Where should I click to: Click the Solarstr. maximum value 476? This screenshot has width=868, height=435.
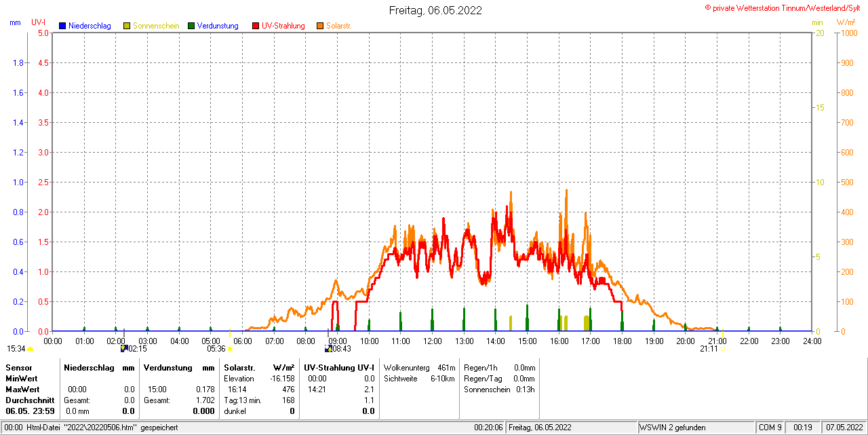[288, 390]
